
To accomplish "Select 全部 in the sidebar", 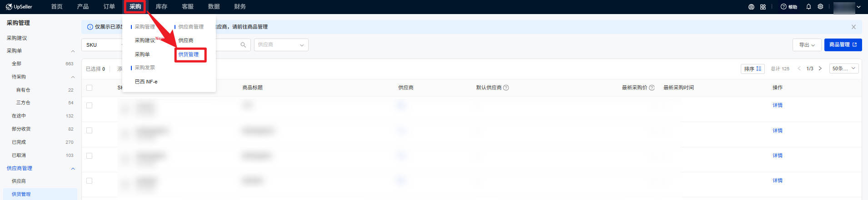I will (x=16, y=64).
